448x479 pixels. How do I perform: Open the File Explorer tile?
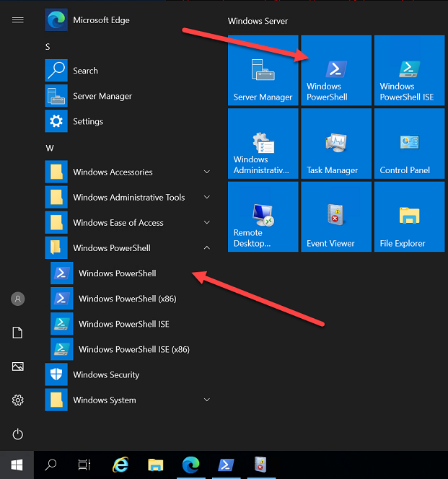click(410, 216)
